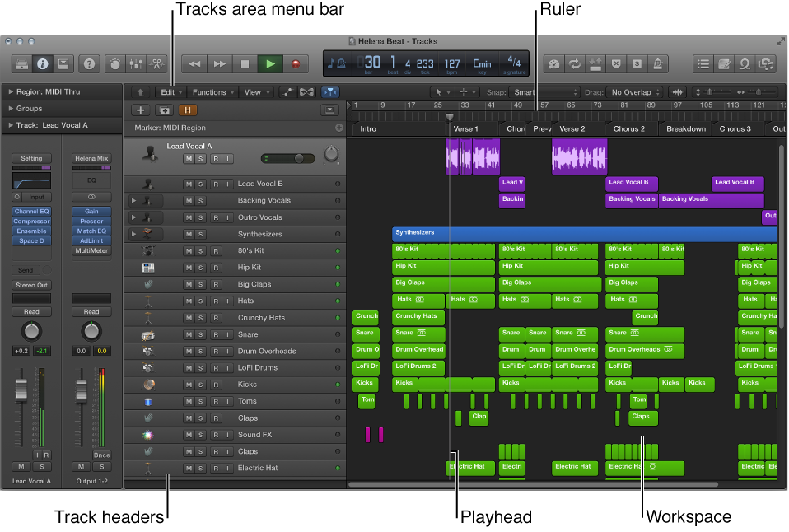Screen dimensions: 789x532
Task: Open the Note Pad icon
Action: [724, 63]
